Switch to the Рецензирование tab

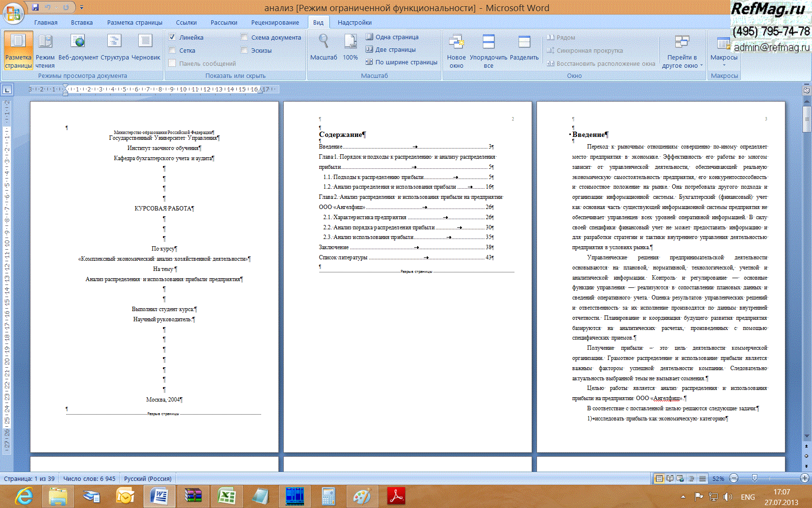pyautogui.click(x=275, y=23)
